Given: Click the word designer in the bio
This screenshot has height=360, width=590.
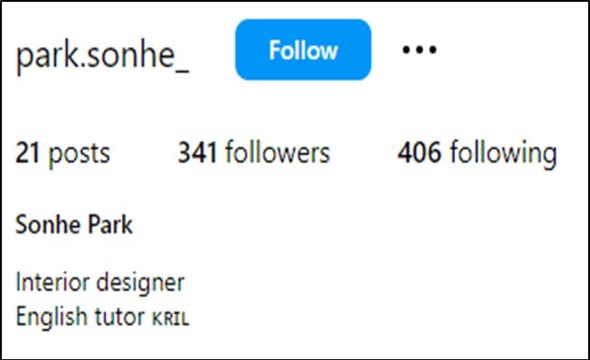Looking at the screenshot, I should 140,284.
